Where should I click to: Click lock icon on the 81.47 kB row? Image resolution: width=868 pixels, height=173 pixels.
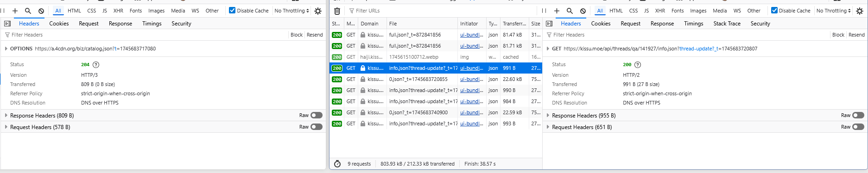(x=363, y=35)
